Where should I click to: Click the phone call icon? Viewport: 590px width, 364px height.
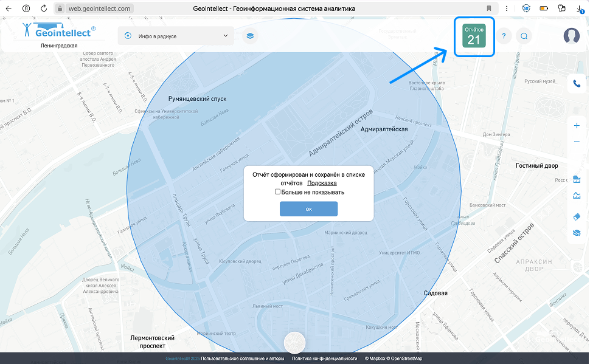577,84
